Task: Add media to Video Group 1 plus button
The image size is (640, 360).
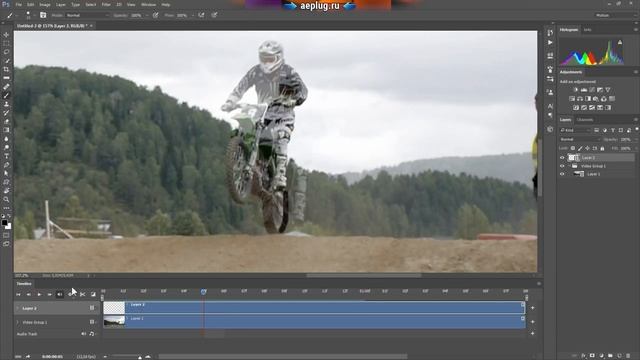Action: pyautogui.click(x=533, y=322)
